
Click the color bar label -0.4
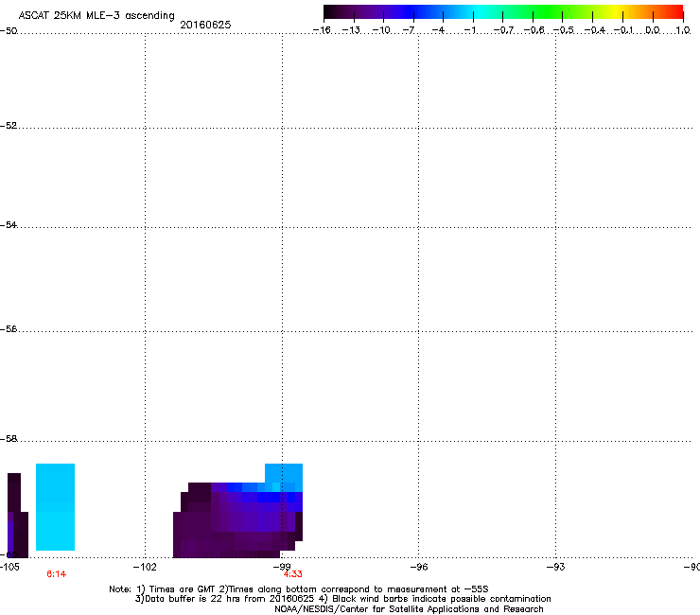pyautogui.click(x=595, y=30)
